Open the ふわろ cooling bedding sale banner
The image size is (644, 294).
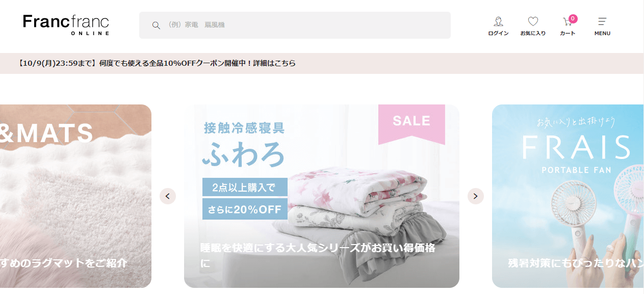click(x=322, y=196)
